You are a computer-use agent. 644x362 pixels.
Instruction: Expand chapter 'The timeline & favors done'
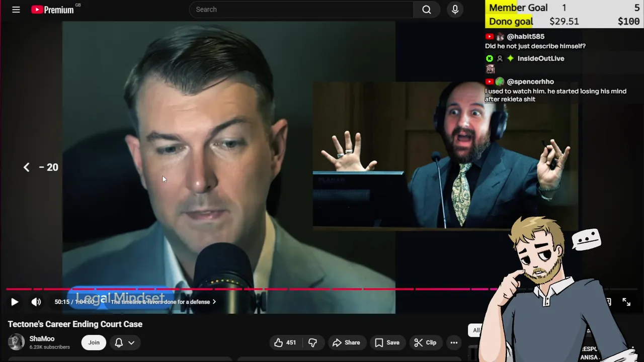click(164, 302)
